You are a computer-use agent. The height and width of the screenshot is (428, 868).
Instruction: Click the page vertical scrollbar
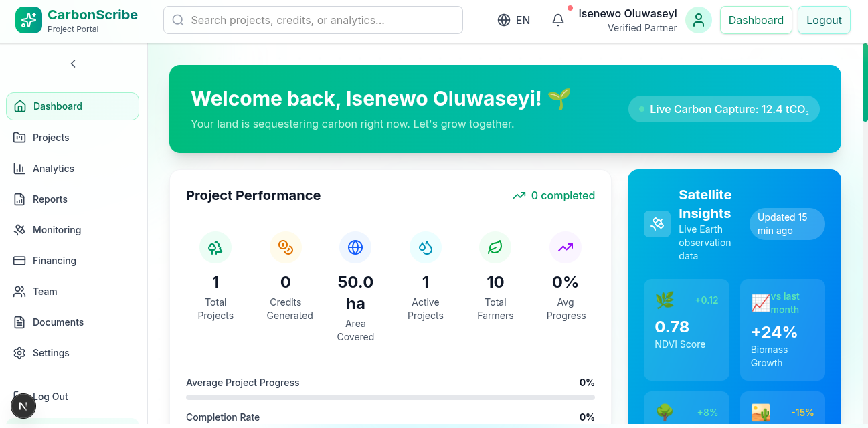click(x=865, y=82)
